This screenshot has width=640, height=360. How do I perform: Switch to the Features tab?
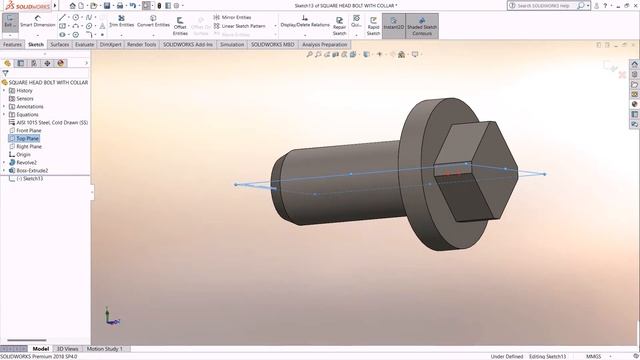pyautogui.click(x=12, y=44)
